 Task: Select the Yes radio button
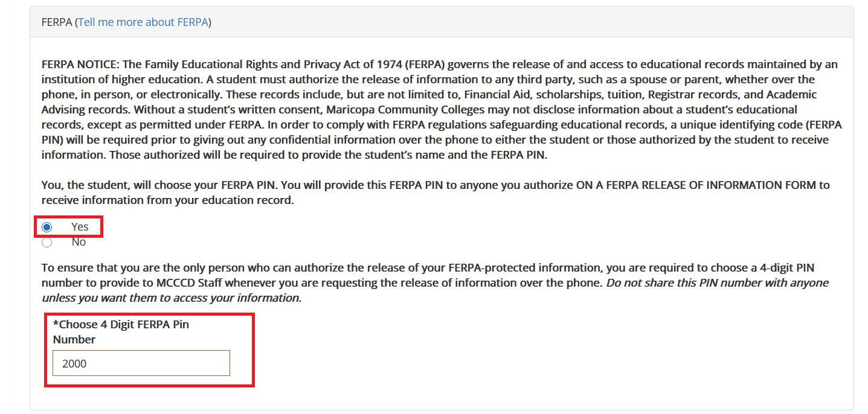tap(47, 227)
